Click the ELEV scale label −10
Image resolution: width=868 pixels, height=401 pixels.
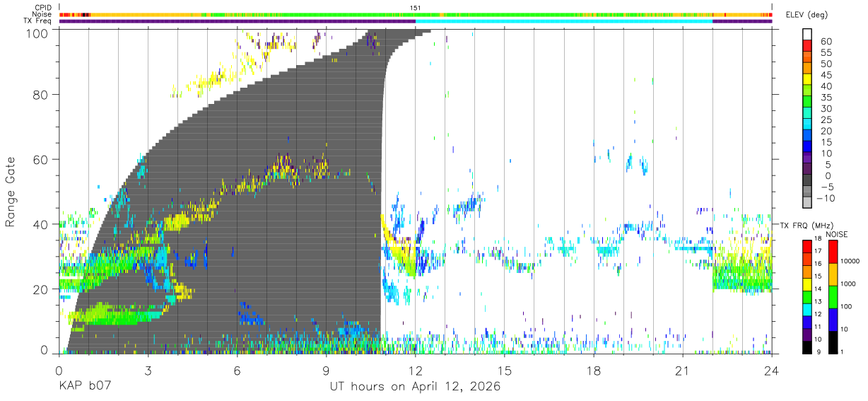[x=826, y=198]
